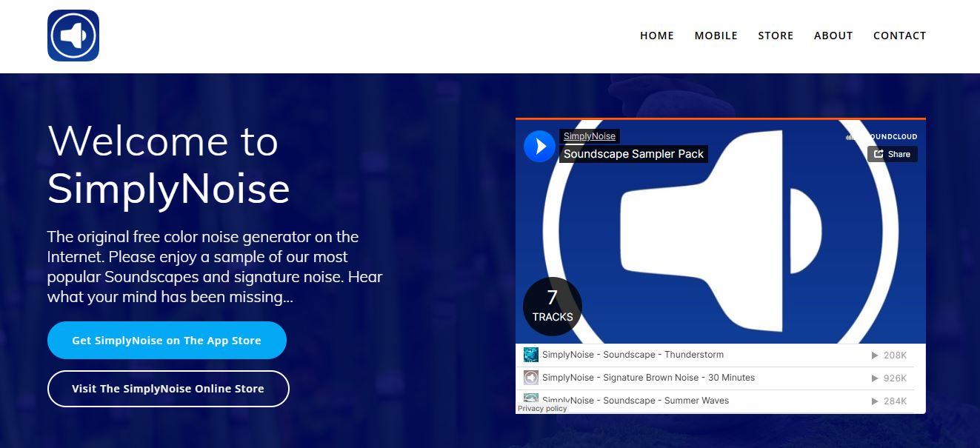
Task: Click the SimplyNoise speaker logo in header
Action: pos(73,36)
